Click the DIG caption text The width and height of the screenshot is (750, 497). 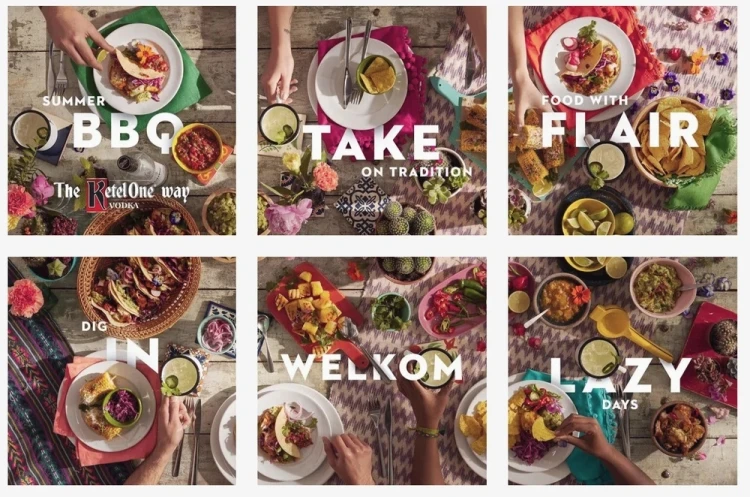click(x=94, y=327)
